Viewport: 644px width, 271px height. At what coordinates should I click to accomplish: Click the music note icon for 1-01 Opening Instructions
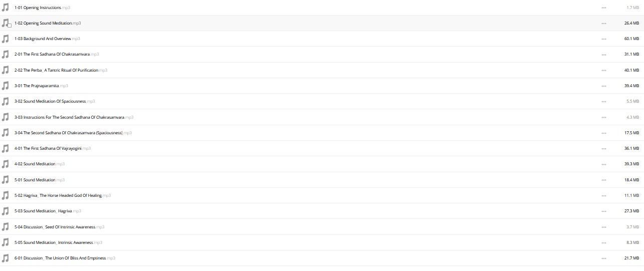(6, 8)
